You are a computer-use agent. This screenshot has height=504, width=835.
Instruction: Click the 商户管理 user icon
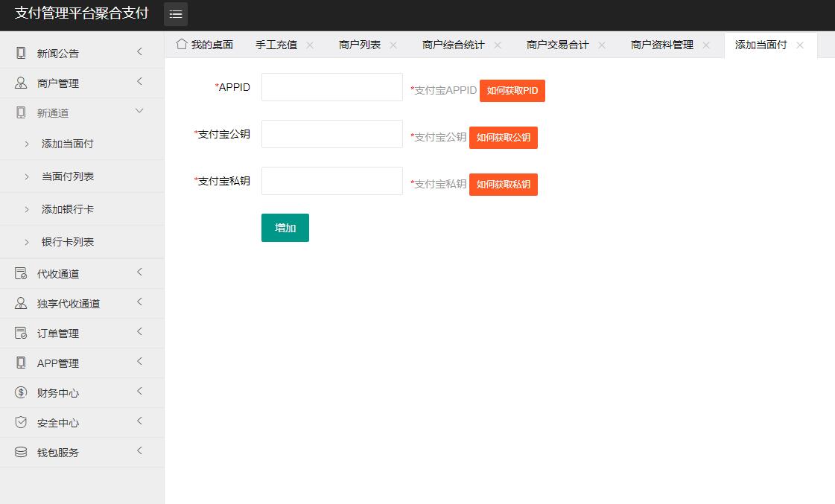21,83
